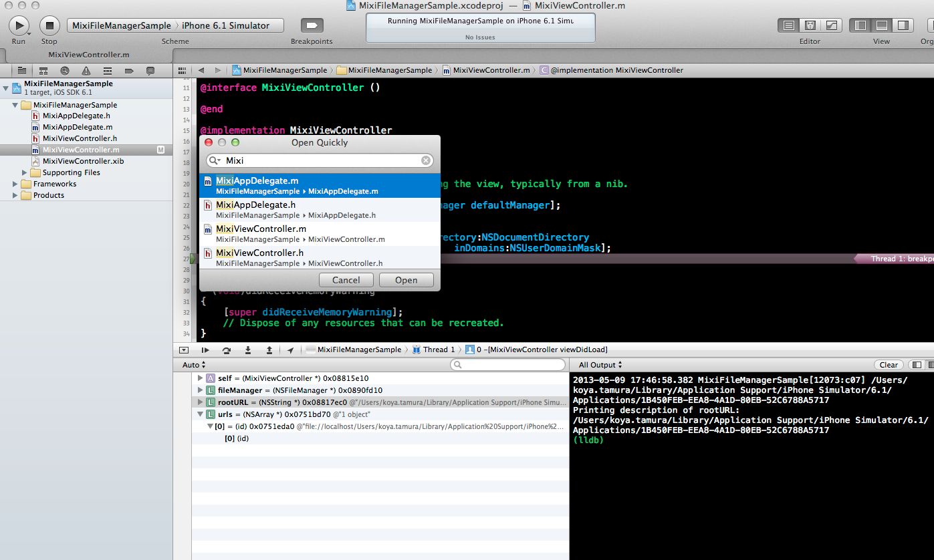Select MixiAppDelegate.m in project navigator
This screenshot has width=934, height=560.
pyautogui.click(x=77, y=127)
